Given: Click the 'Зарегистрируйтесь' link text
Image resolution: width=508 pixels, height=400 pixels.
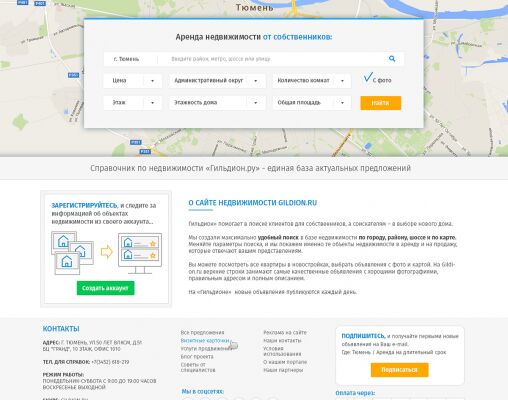Looking at the screenshot, I should point(84,205).
